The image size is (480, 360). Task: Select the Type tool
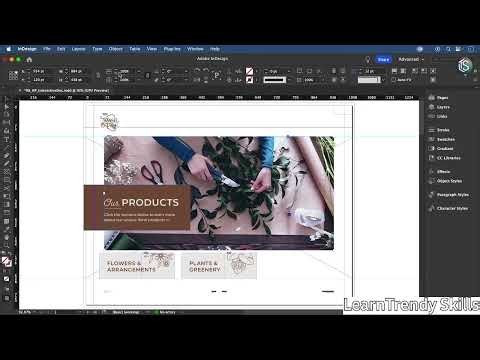coord(7,139)
